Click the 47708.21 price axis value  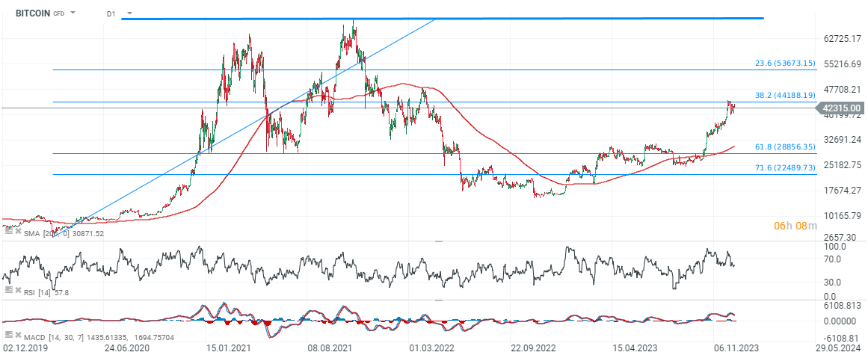[x=841, y=89]
